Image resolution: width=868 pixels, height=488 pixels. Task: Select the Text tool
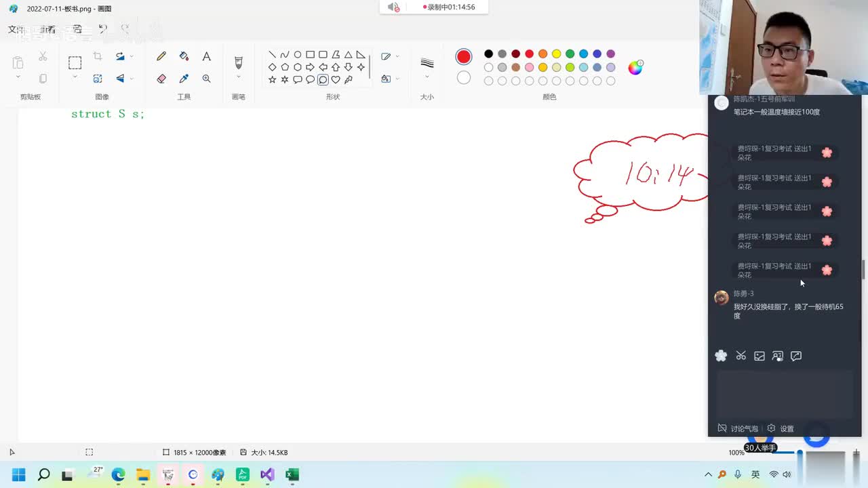click(x=206, y=56)
